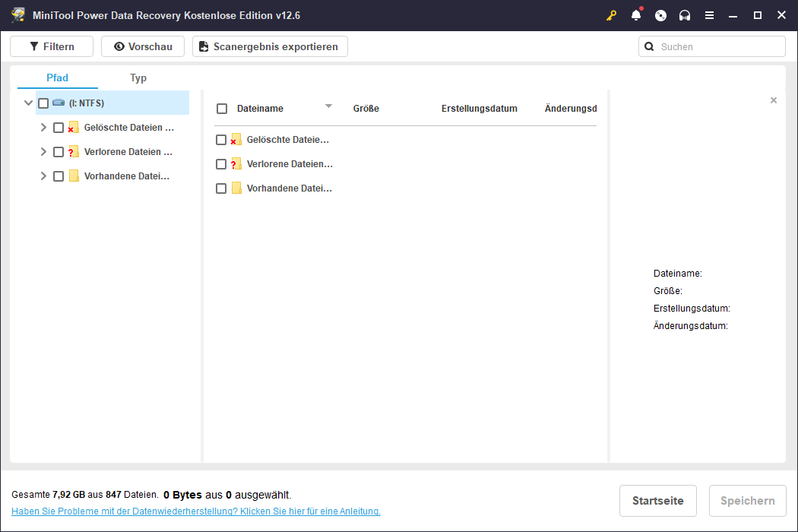Click the Dateiname column header text
798x532 pixels.
tap(260, 109)
